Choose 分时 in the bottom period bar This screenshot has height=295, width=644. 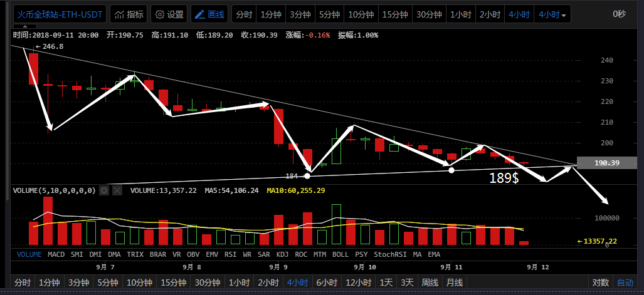click(x=23, y=282)
